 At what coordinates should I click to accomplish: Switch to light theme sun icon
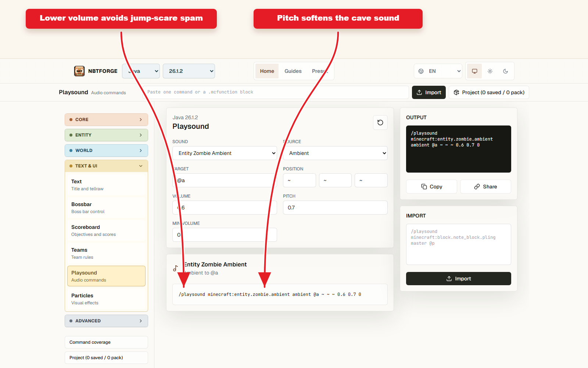coord(490,71)
